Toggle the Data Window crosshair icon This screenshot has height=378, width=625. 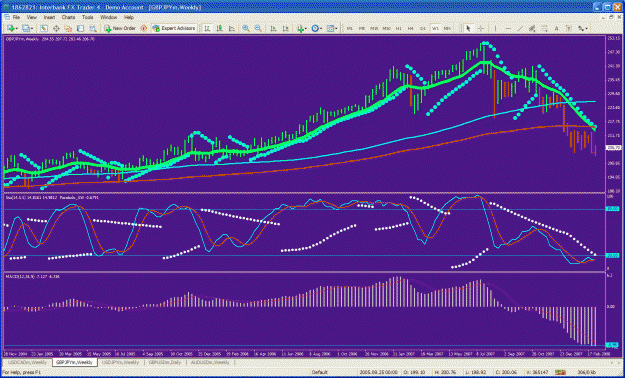click(x=56, y=28)
